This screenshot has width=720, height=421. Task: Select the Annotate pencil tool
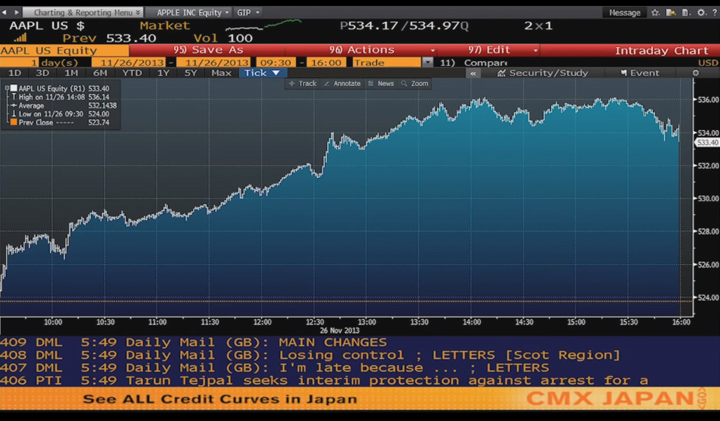pyautogui.click(x=342, y=84)
